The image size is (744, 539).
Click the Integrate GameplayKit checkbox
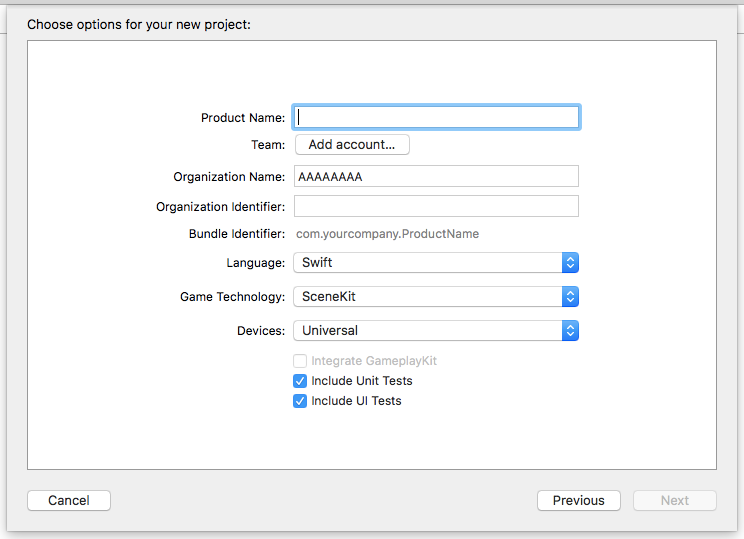point(300,361)
